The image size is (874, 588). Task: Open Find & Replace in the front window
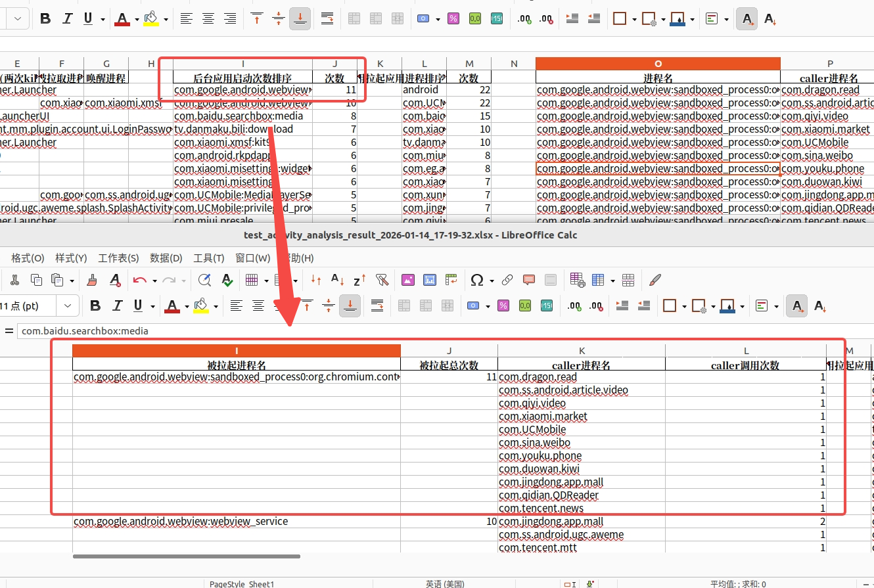pos(204,281)
